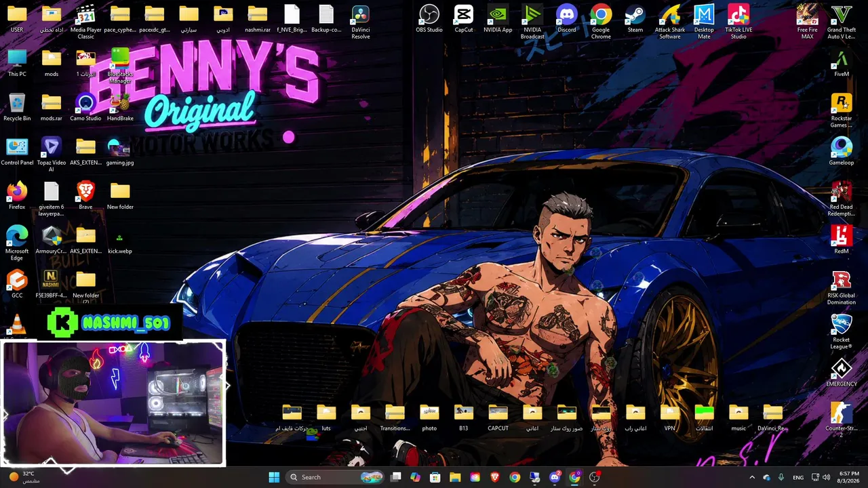Click the Recycle Bin icon

click(x=17, y=108)
